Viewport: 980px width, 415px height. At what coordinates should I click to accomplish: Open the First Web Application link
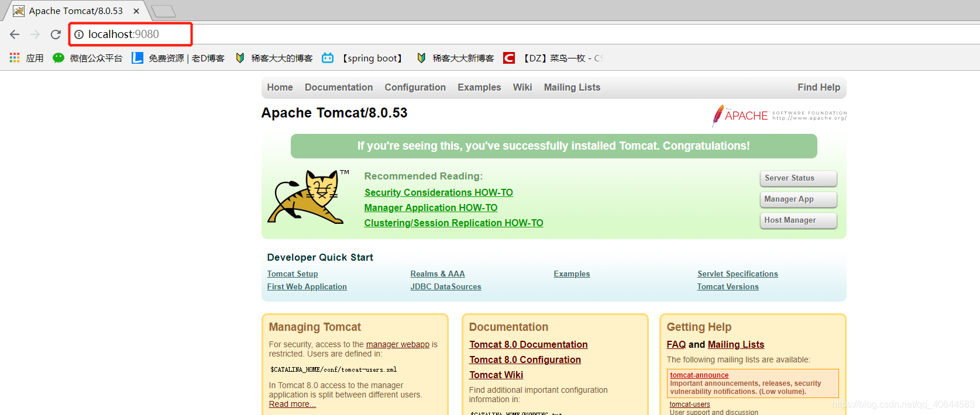point(307,286)
